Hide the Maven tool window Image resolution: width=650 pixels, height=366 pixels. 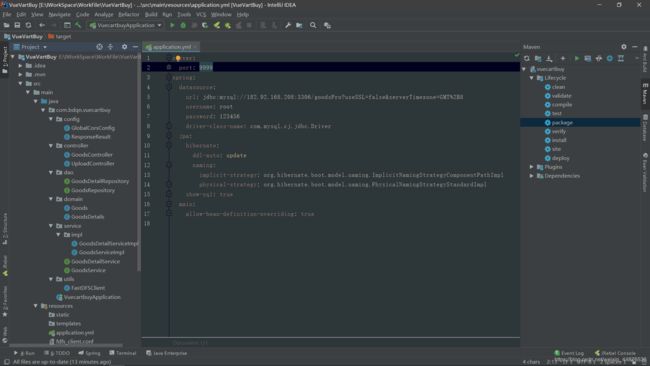[x=635, y=47]
